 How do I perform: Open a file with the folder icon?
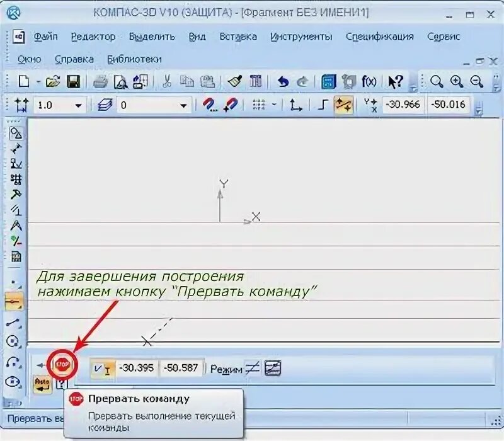pos(53,81)
